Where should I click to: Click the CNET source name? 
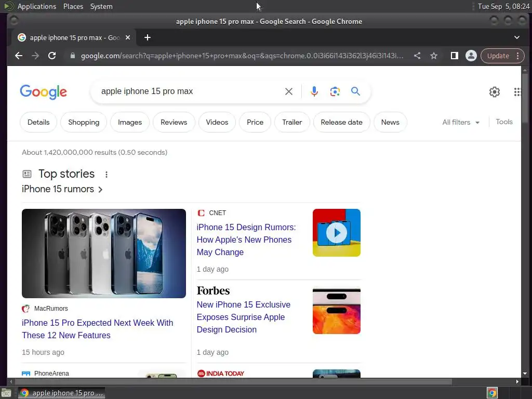tap(217, 212)
